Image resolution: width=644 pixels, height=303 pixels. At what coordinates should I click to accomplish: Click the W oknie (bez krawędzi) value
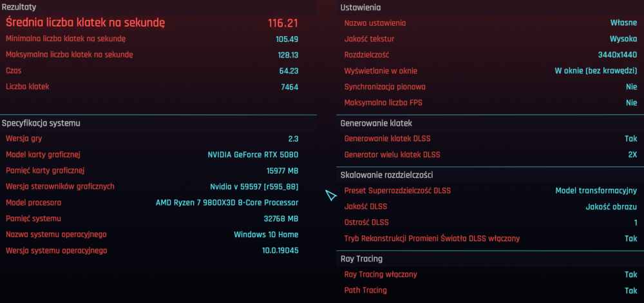tap(596, 71)
